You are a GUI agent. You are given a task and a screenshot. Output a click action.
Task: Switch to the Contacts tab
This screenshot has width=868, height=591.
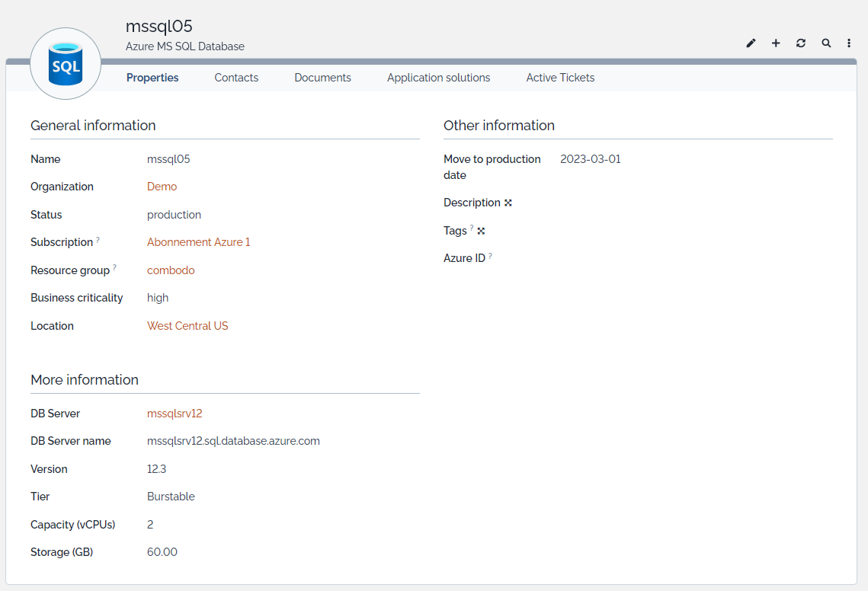click(236, 78)
